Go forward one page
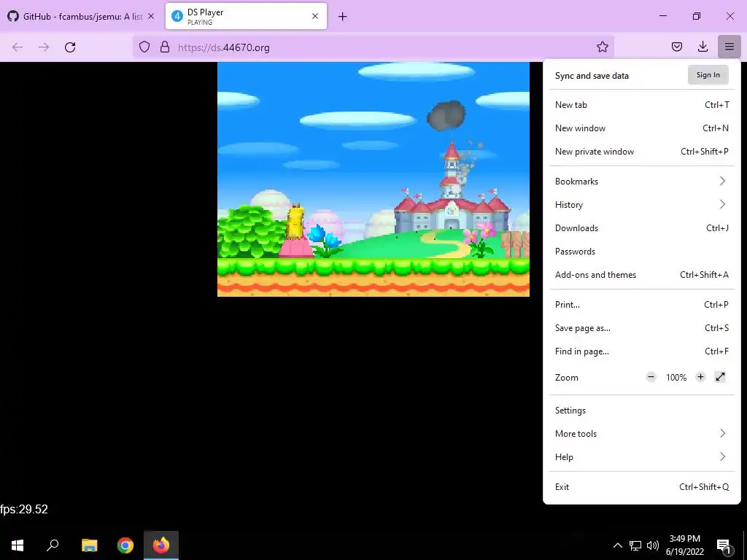The height and width of the screenshot is (560, 747). [44, 47]
